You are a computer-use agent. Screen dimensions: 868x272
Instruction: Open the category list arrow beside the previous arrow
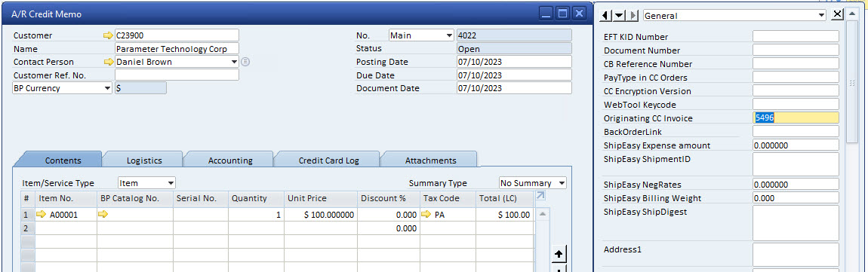[x=620, y=16]
